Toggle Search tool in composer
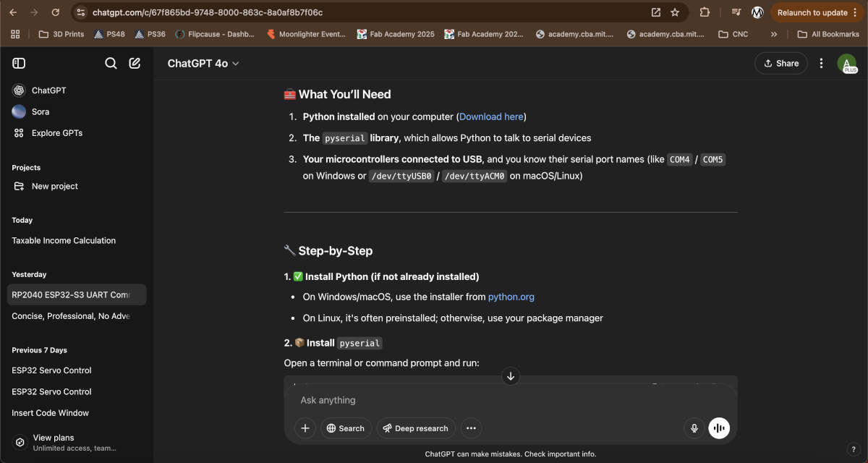Screen dimensions: 868x463 [x=346, y=428]
